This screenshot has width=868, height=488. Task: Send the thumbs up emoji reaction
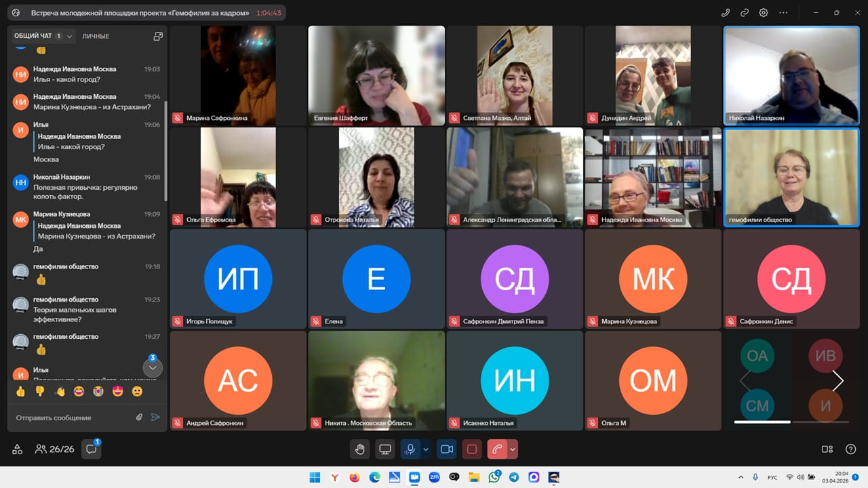click(20, 391)
